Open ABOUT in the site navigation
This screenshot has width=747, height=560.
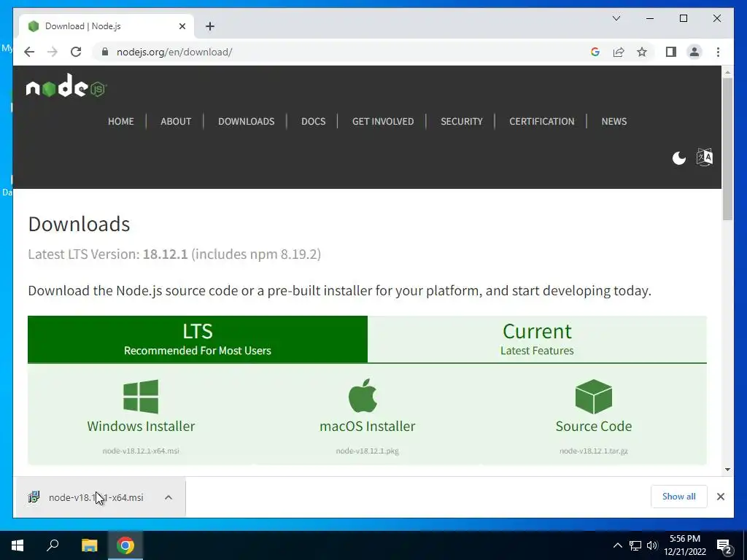tap(176, 122)
